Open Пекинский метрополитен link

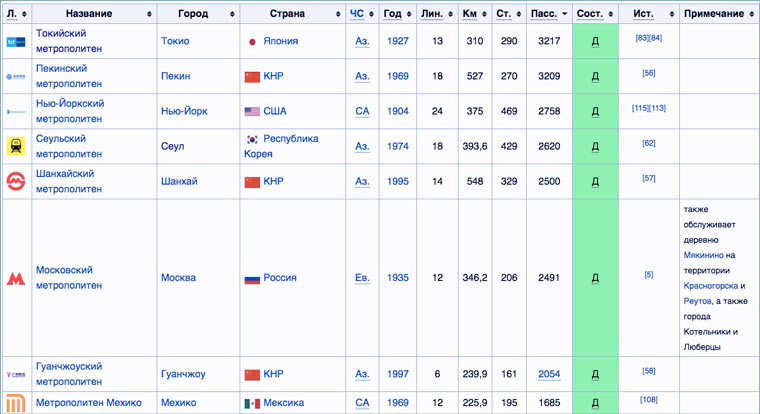pyautogui.click(x=69, y=76)
